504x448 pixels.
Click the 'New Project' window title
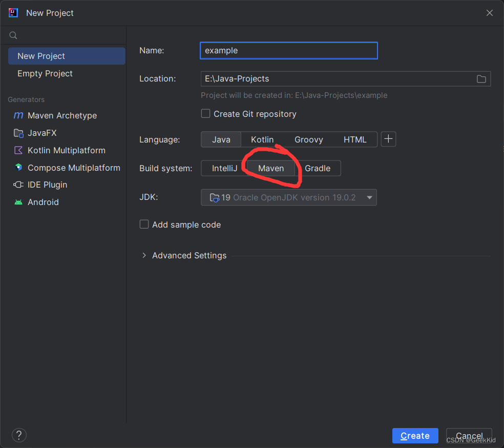click(x=50, y=13)
